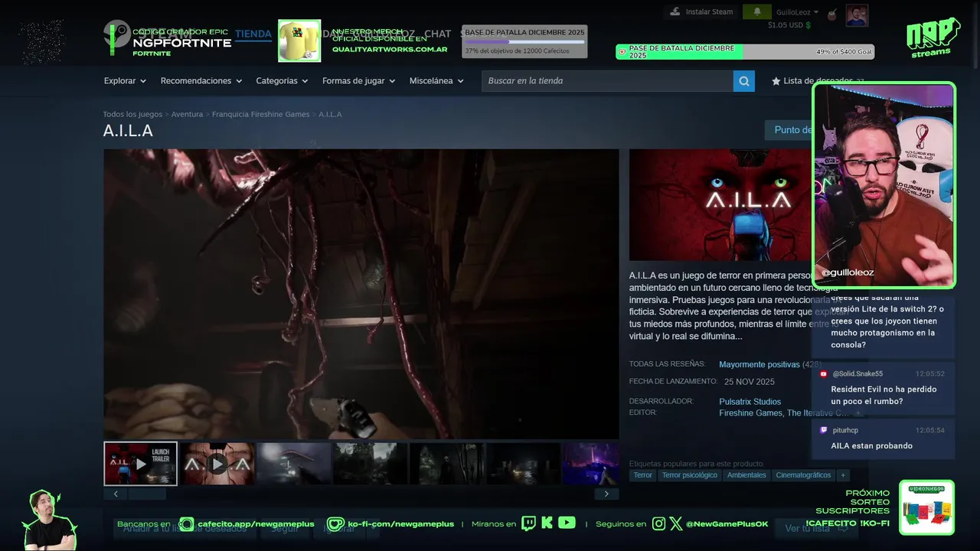Select the Terror tag
980x551 pixels.
(643, 475)
